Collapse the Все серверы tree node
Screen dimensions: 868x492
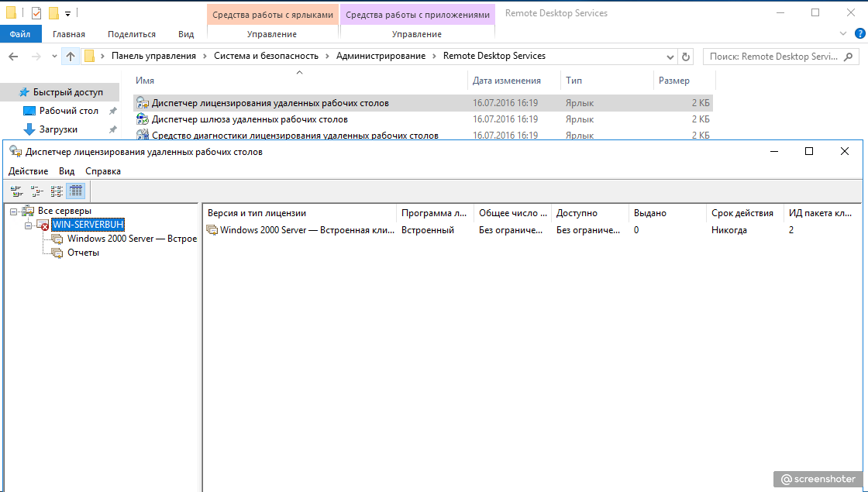click(14, 212)
